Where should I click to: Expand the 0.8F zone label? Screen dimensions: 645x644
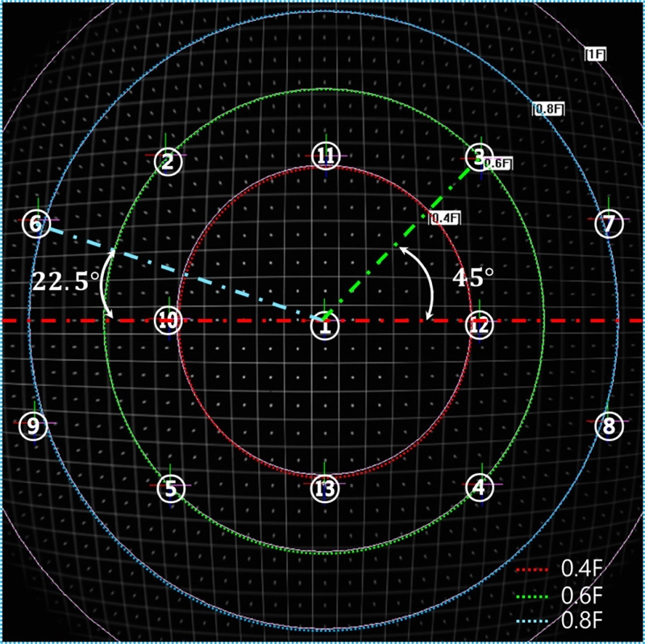click(x=547, y=107)
